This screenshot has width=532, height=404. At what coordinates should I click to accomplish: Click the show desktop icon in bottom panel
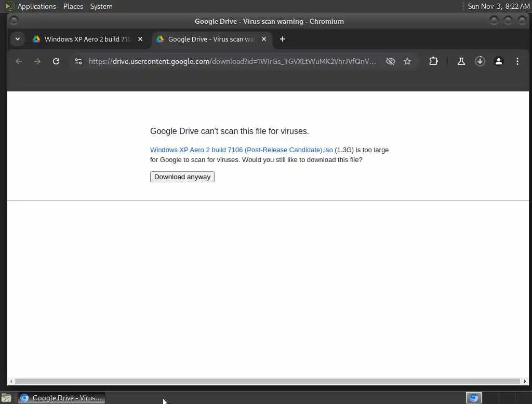pos(6,398)
